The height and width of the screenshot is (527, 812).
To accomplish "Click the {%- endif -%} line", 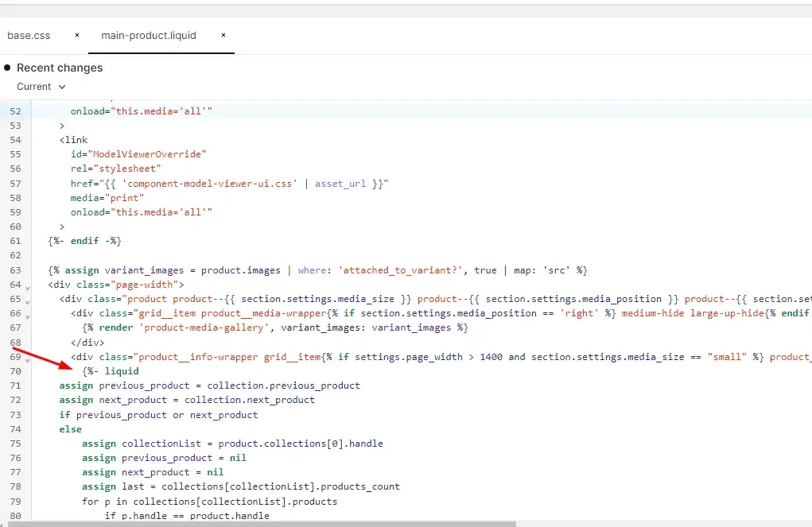I will click(85, 241).
